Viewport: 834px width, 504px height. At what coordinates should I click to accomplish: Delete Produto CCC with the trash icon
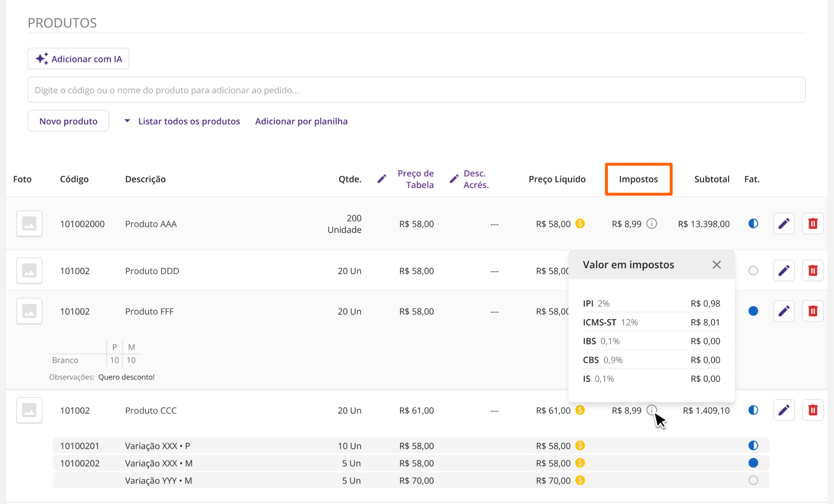pos(813,410)
